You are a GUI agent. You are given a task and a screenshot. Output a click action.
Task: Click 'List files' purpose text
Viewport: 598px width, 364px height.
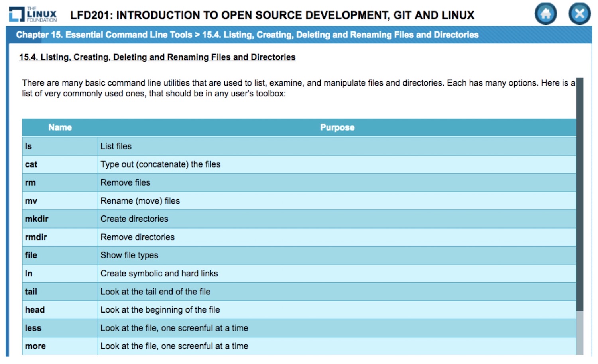coord(116,146)
